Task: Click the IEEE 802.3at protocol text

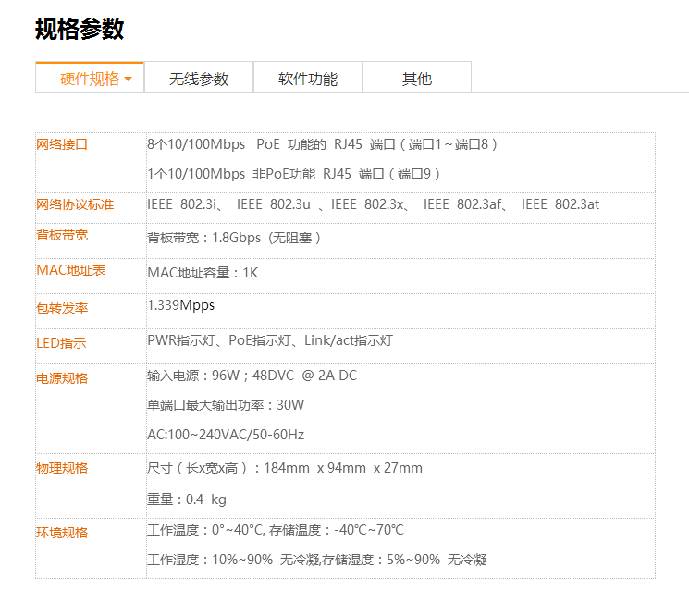Action: [x=560, y=204]
